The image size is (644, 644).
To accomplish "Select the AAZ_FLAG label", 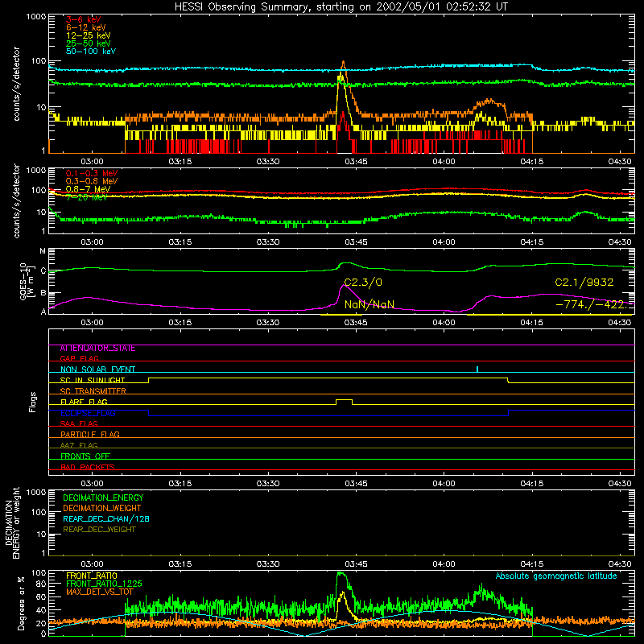I will click(79, 445).
